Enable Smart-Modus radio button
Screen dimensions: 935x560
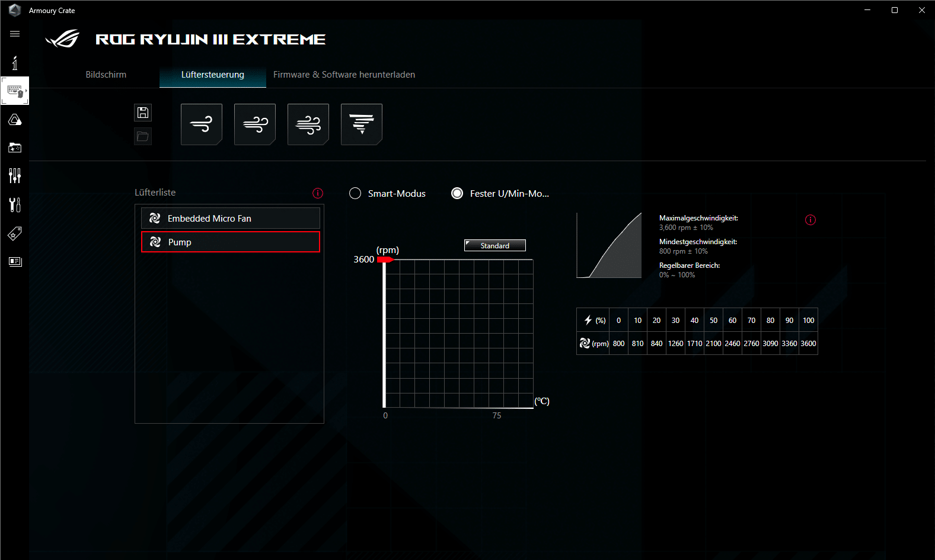pos(355,194)
